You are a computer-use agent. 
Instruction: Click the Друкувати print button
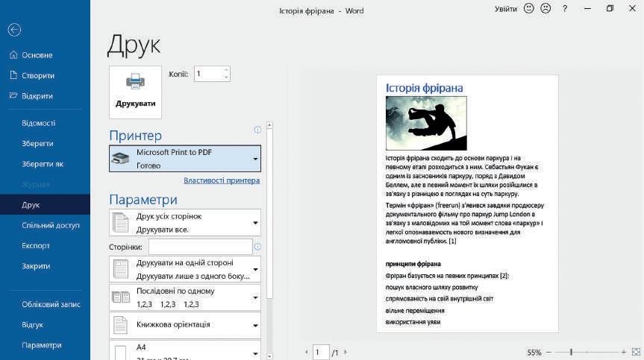pos(136,92)
